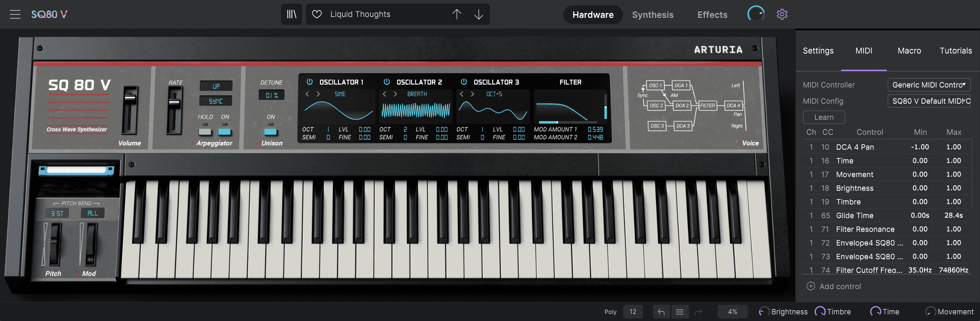
Task: Toggle Oscillator 1 power icon
Action: [309, 82]
